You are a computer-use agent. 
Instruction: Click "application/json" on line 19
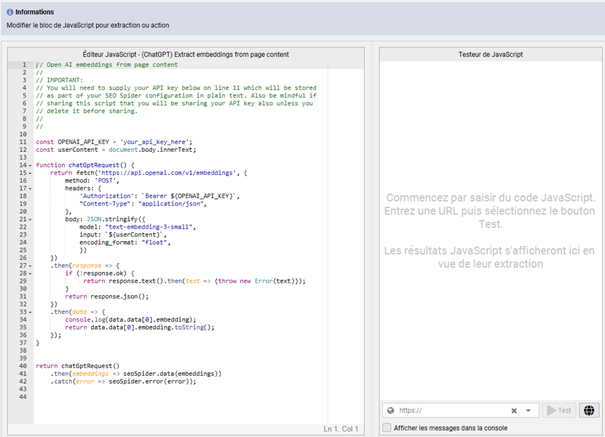[x=171, y=204]
